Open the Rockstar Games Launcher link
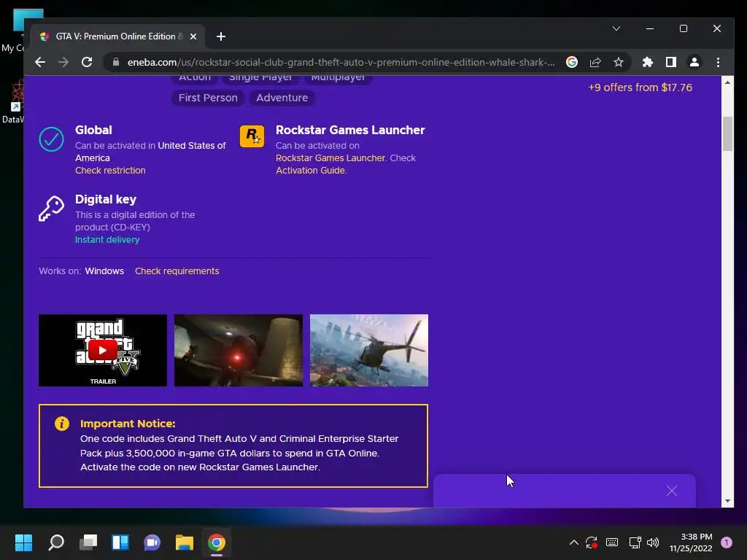The height and width of the screenshot is (560, 747). pyautogui.click(x=330, y=158)
